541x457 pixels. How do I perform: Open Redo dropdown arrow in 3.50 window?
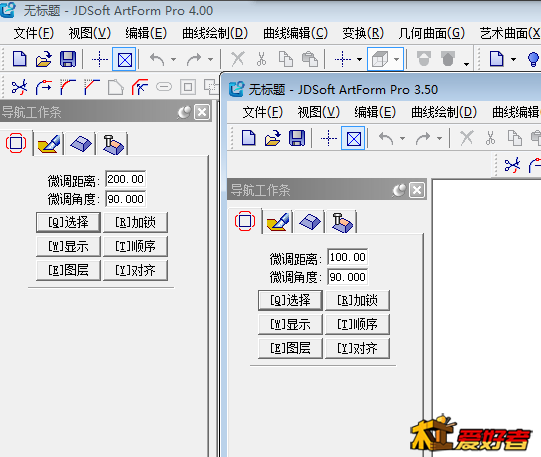pyautogui.click(x=439, y=138)
